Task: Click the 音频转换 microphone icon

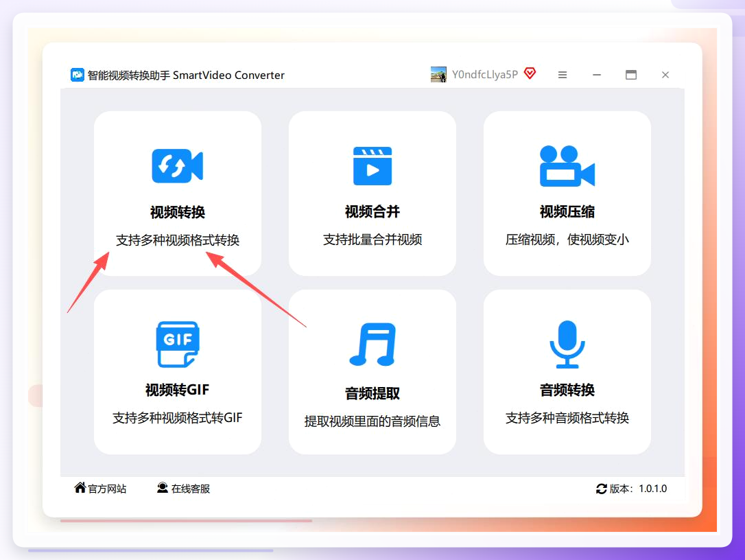Action: [x=567, y=345]
